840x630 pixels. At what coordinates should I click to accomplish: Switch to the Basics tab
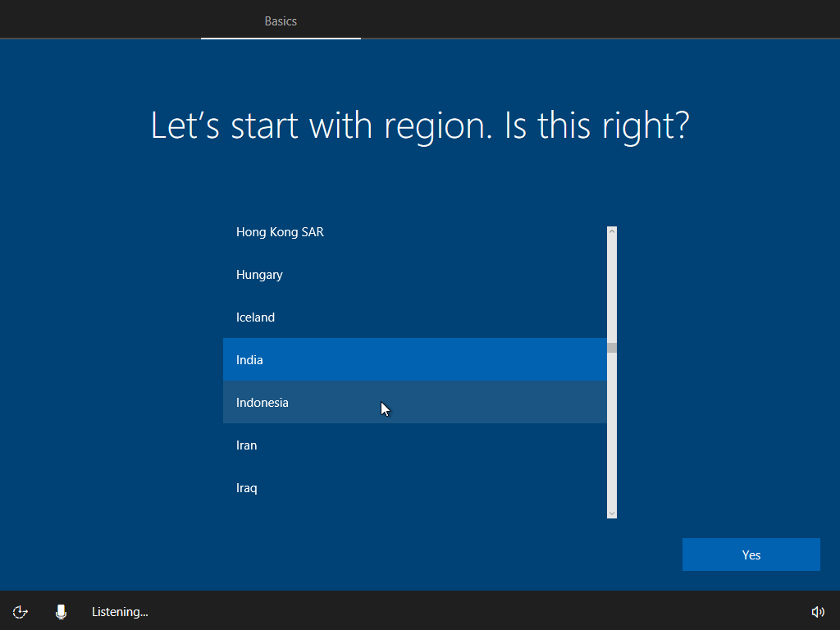[281, 21]
